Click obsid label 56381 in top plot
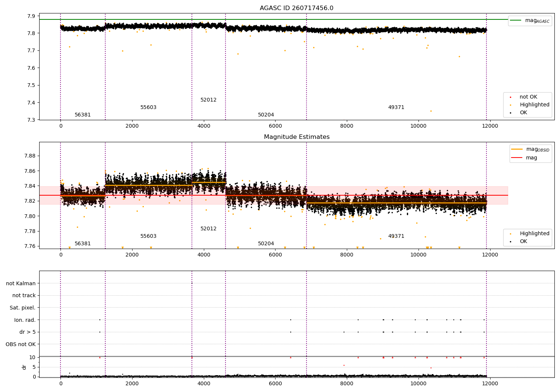Viewport: 560px width, 392px height. pyautogui.click(x=83, y=115)
